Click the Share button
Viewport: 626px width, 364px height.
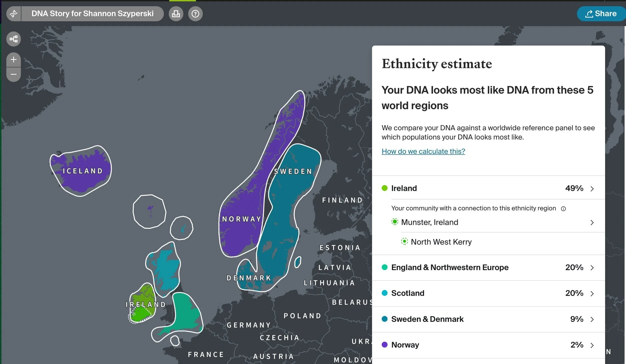tap(601, 14)
